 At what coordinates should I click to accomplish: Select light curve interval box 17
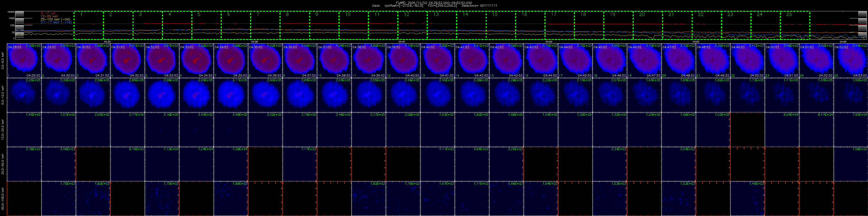559,26
